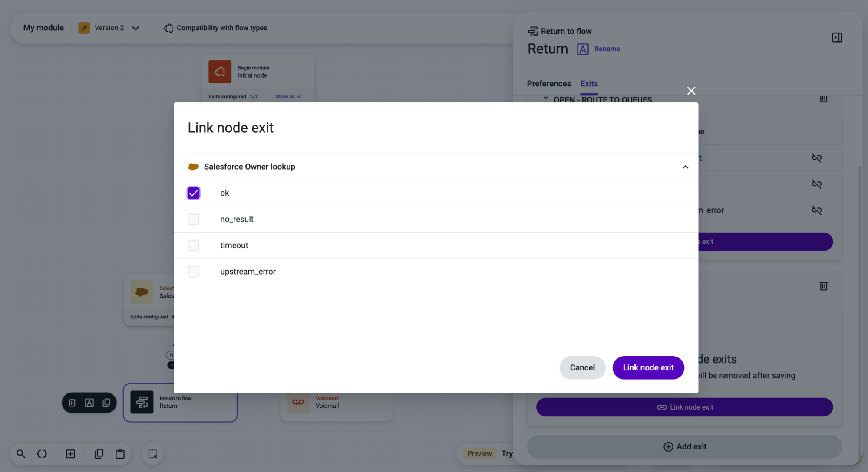The width and height of the screenshot is (868, 472).
Task: Check the upstream_error exit checkbox
Action: click(193, 272)
